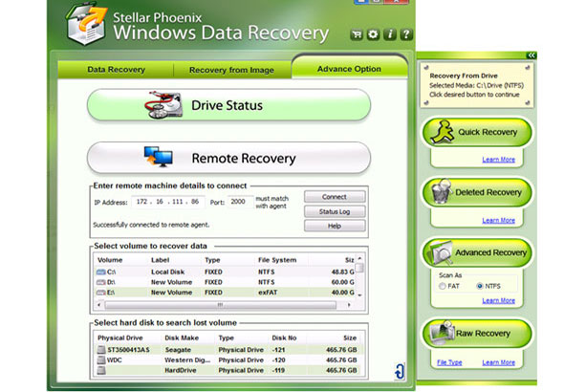Collapse the side panel with double arrow
Viewport: 564px width, 392px height.
click(x=531, y=55)
